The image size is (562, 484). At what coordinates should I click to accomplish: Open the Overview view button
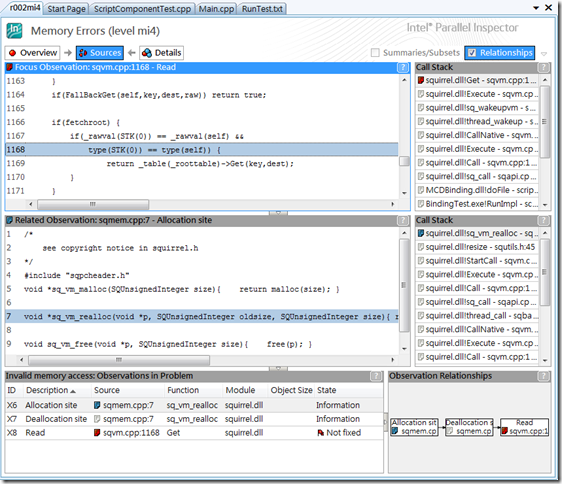click(x=33, y=53)
